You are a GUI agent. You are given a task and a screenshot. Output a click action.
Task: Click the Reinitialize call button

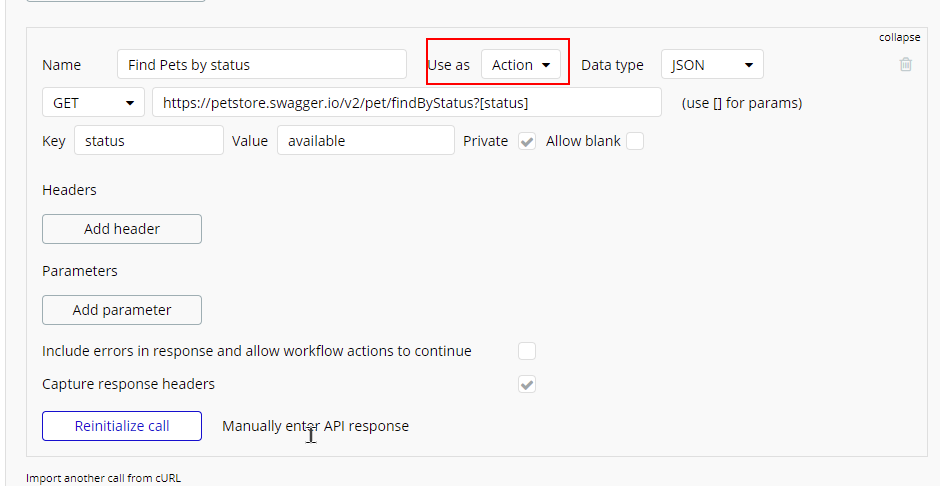[x=122, y=426]
